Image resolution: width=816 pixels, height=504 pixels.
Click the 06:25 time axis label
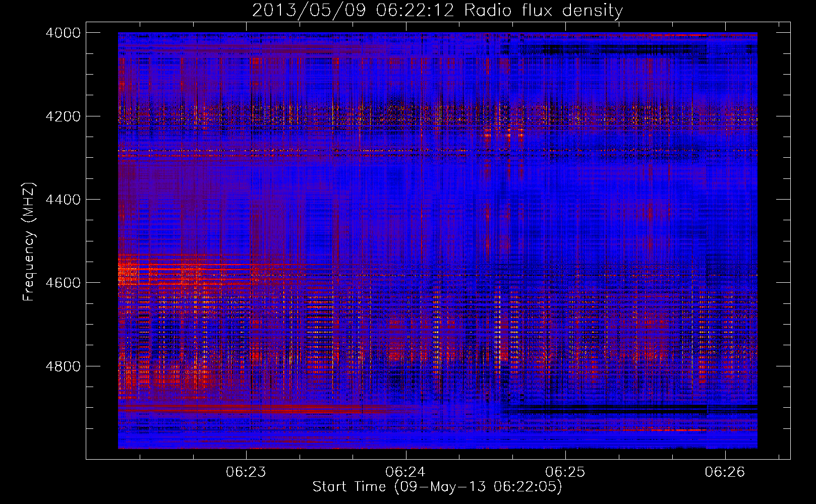coord(565,472)
